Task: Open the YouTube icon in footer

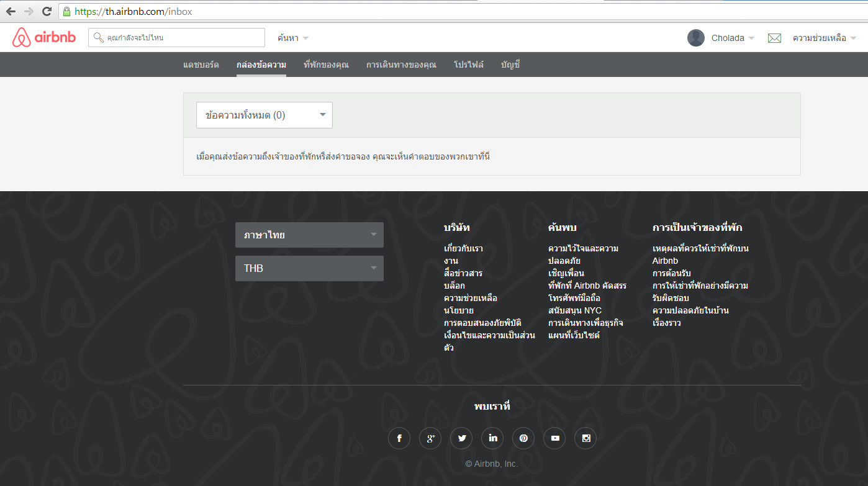Action: pos(554,438)
